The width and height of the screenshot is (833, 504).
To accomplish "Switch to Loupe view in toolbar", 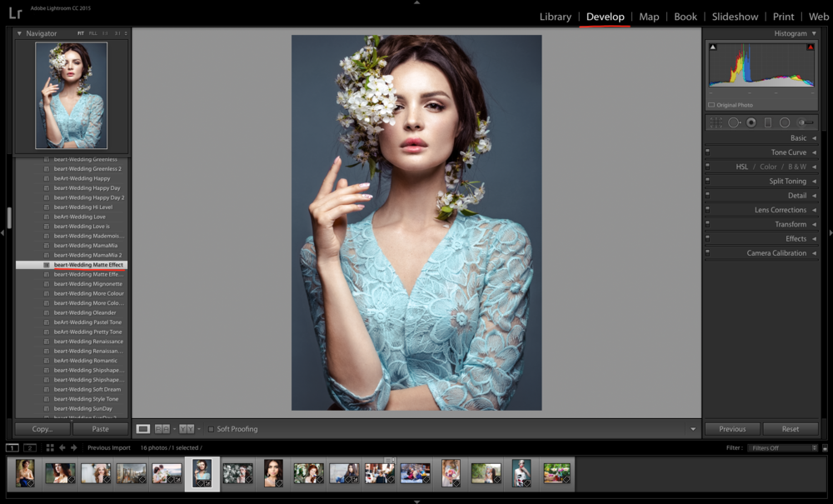I will 143,429.
